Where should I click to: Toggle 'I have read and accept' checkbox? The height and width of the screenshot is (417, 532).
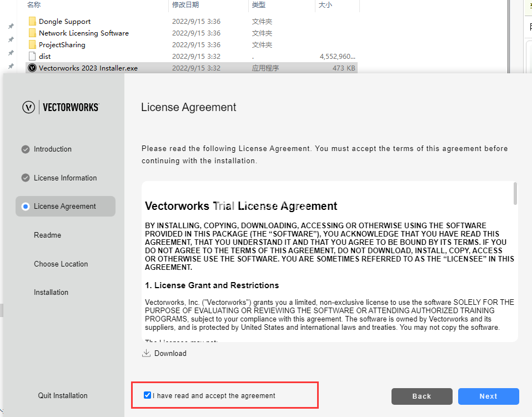coord(147,395)
